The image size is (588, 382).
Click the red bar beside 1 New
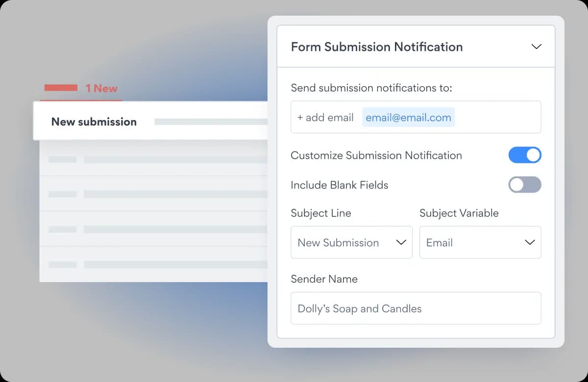(x=61, y=88)
